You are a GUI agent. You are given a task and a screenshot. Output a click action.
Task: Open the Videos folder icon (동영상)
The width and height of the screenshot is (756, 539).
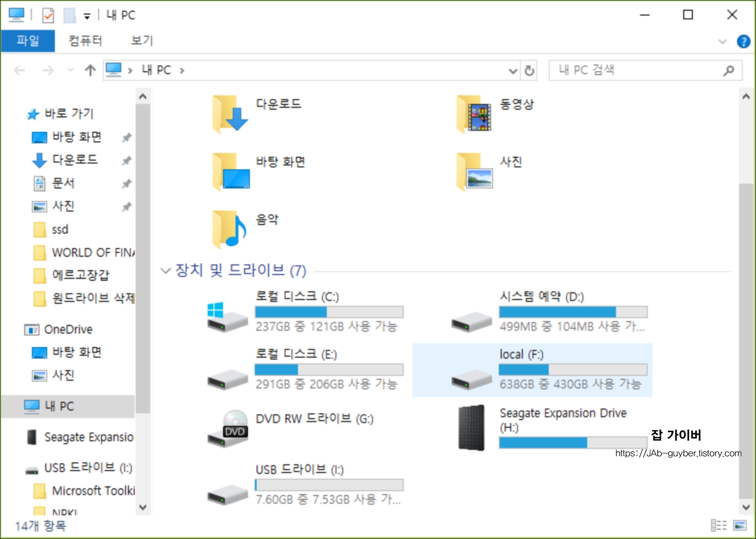tap(474, 114)
